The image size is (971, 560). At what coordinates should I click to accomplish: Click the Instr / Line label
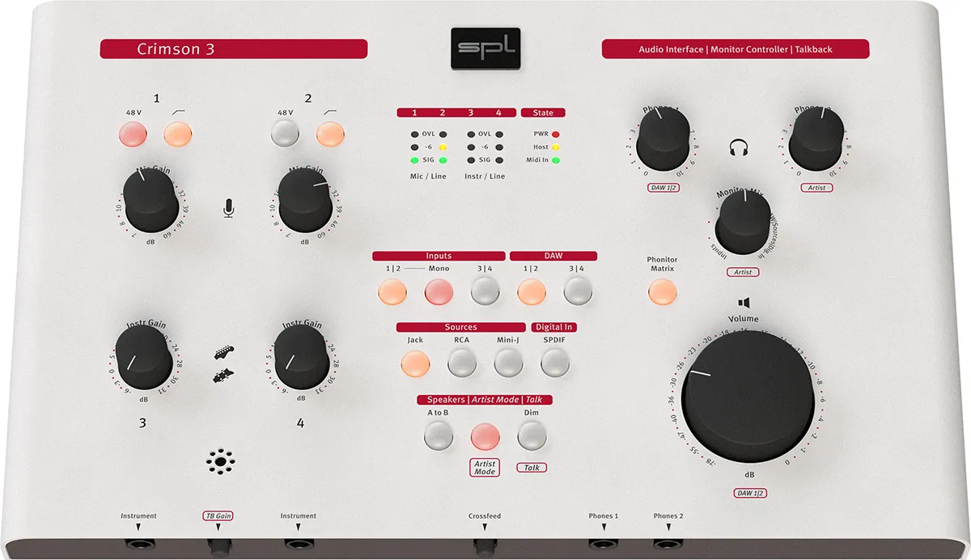click(x=485, y=176)
